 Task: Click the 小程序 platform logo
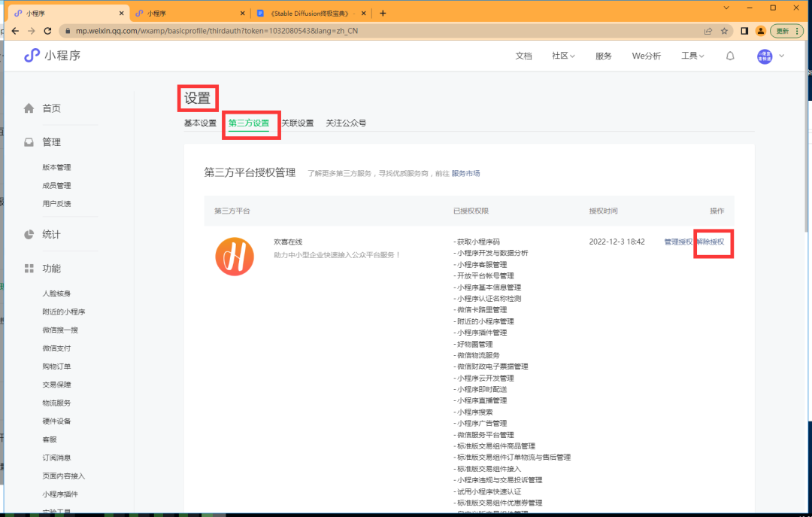pos(32,55)
